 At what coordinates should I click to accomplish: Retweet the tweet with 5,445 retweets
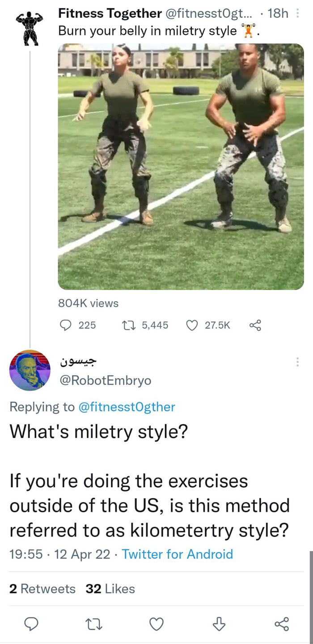[133, 325]
